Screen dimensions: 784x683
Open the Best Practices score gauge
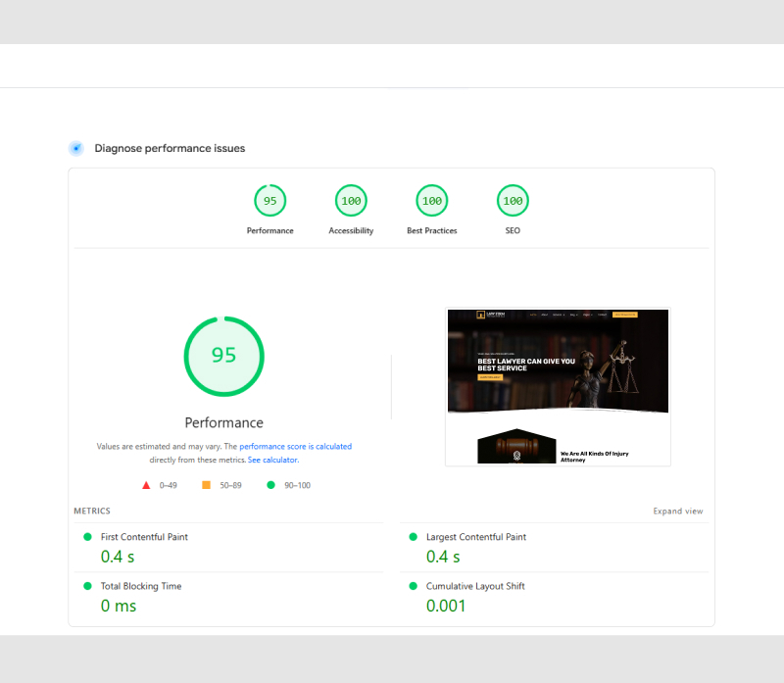[x=431, y=201]
